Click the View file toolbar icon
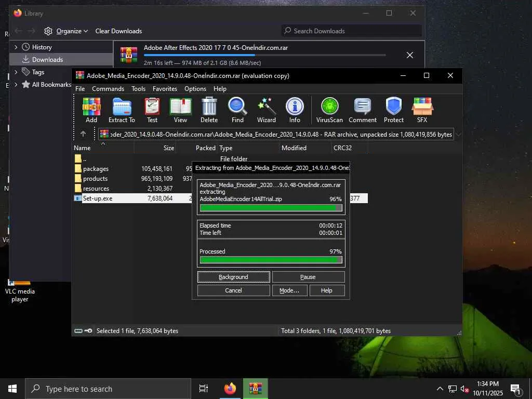This screenshot has height=399, width=532. coord(180,110)
